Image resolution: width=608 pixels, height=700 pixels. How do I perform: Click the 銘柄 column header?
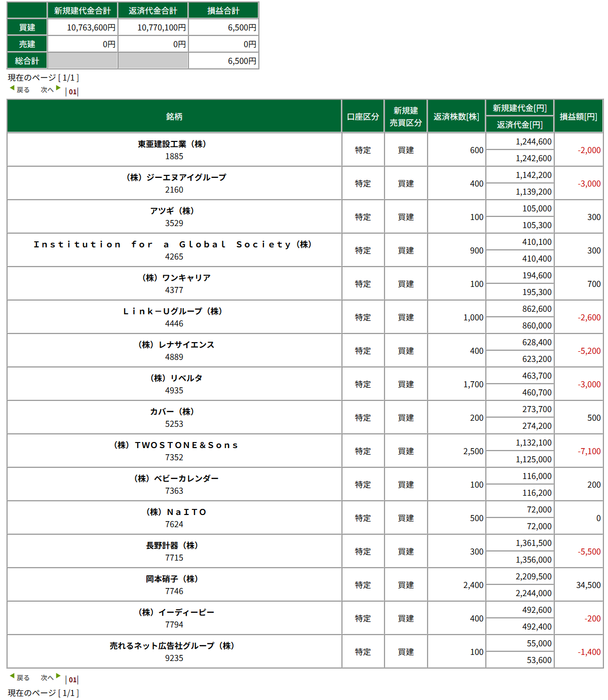coord(174,116)
